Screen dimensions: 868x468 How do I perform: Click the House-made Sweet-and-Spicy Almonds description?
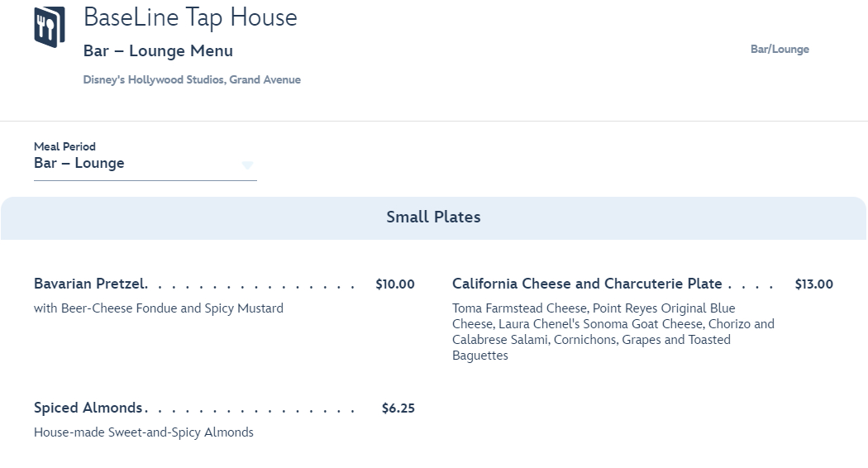[144, 432]
